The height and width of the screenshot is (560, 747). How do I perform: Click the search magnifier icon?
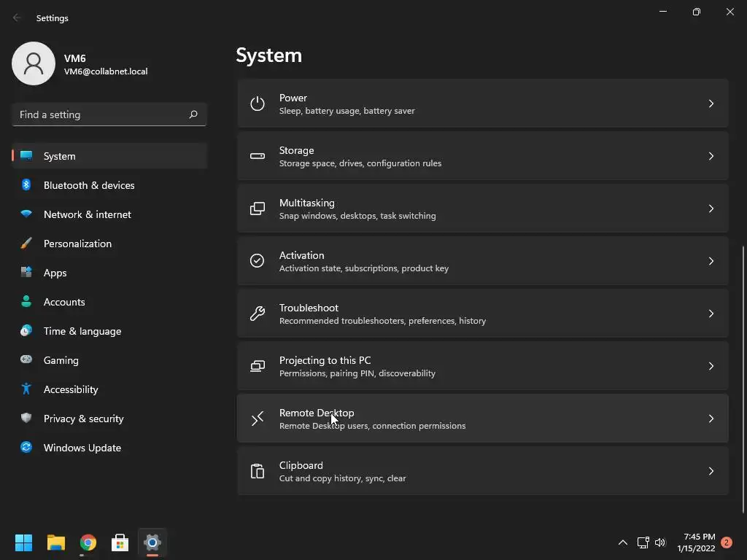coord(193,114)
